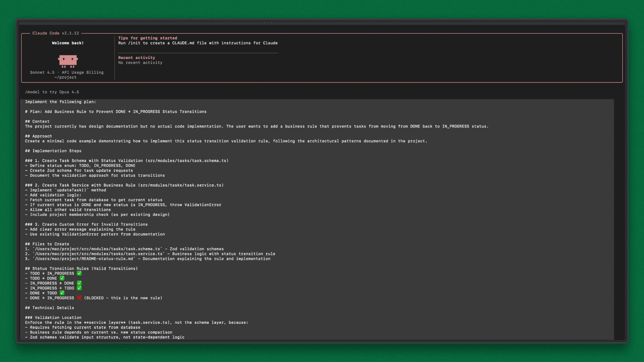Screen dimensions: 644x362
Task: Click the 'Claude Code v2.1.12' box title
Action: tap(56, 33)
